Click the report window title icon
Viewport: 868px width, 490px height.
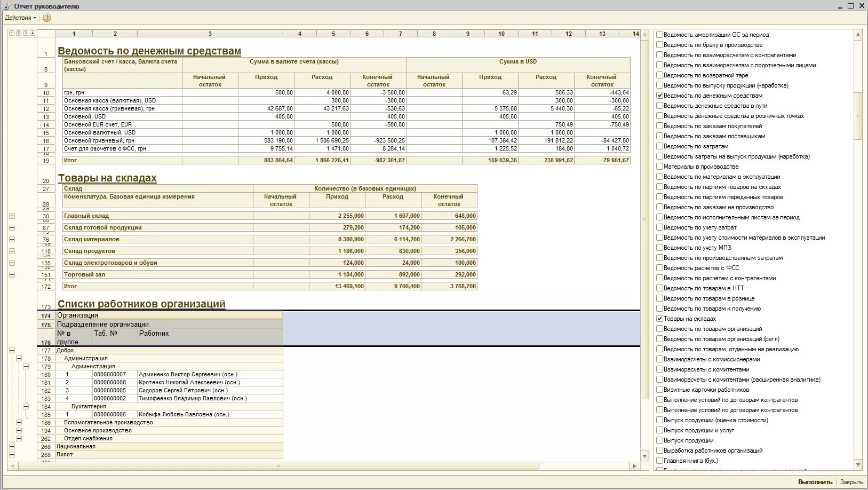[7, 6]
